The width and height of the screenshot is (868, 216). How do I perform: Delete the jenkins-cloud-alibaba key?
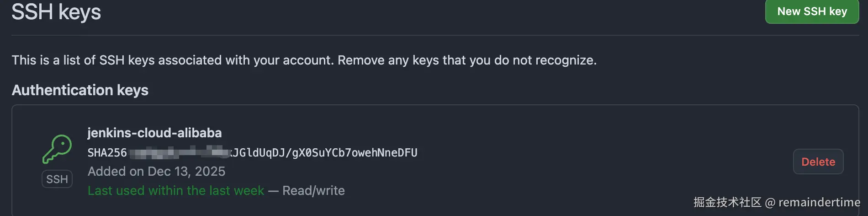(818, 162)
